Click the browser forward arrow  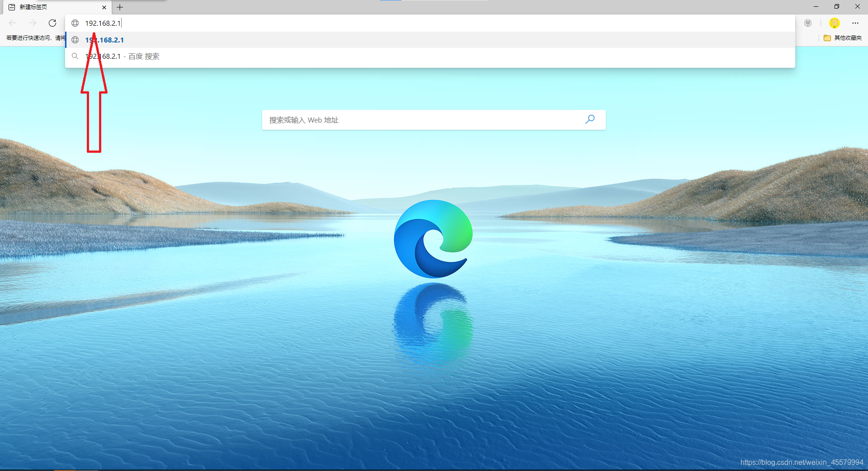point(33,23)
